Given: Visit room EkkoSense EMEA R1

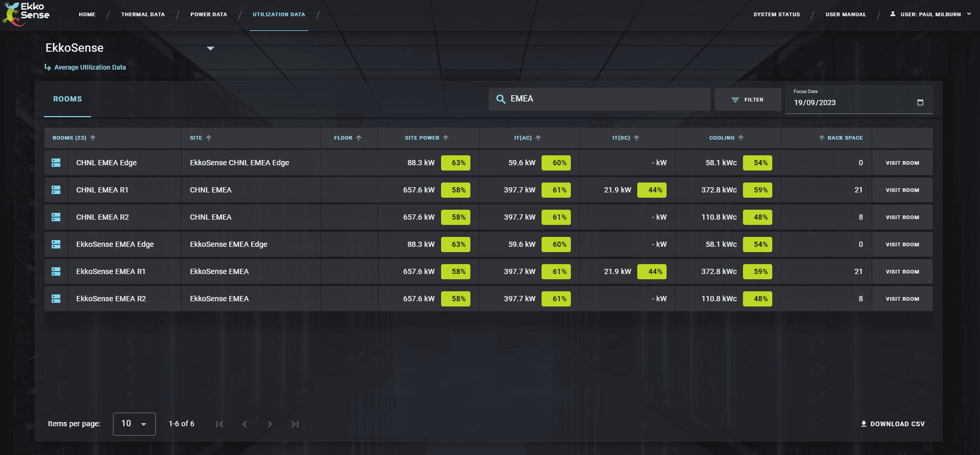Looking at the screenshot, I should tap(902, 271).
